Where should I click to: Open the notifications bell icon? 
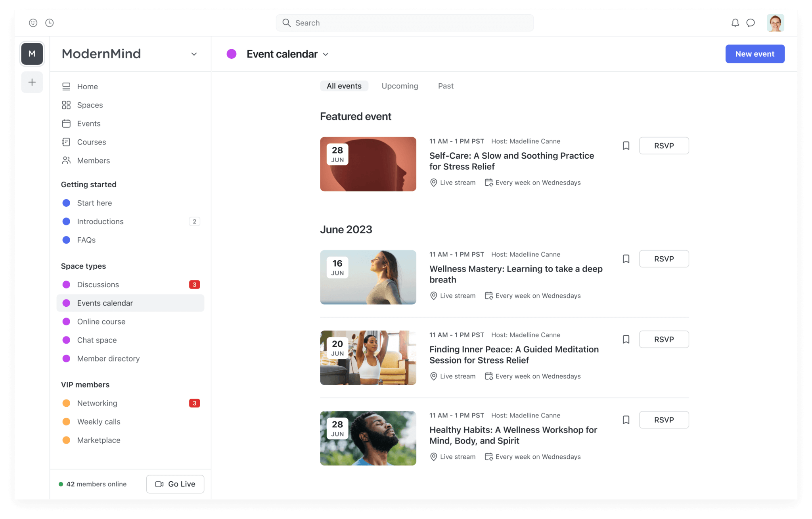(x=735, y=23)
